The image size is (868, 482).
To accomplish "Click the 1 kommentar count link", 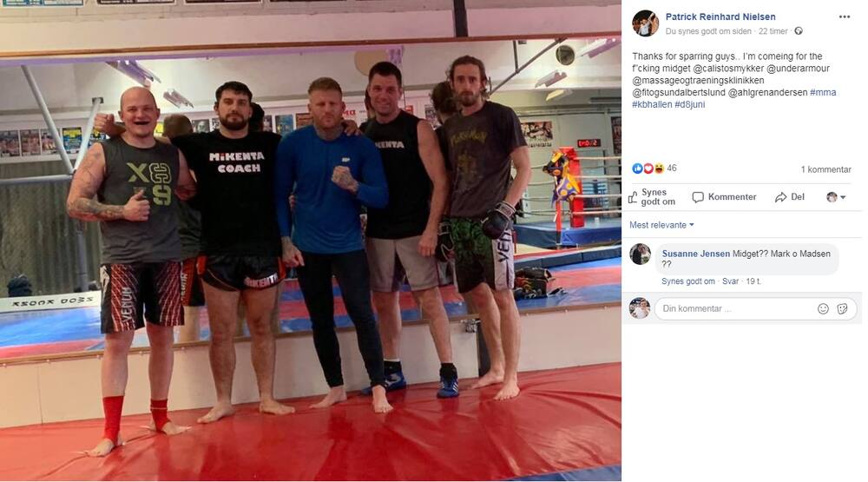I will [x=826, y=169].
